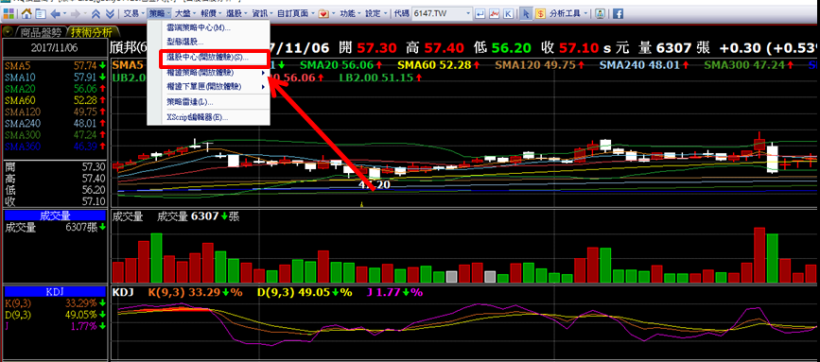Click the blue KDJ panel header
This screenshot has height=362, width=820.
(x=55, y=291)
